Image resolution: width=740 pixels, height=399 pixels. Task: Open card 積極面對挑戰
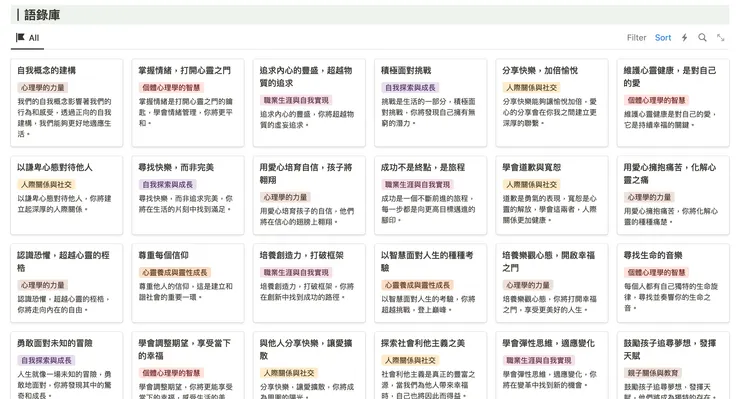[x=430, y=102]
